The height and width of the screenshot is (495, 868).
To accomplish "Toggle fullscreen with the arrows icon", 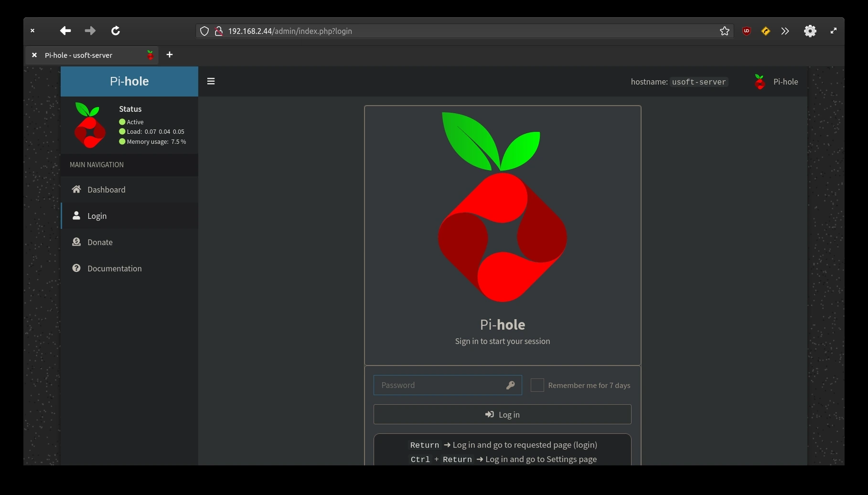I will (x=834, y=31).
